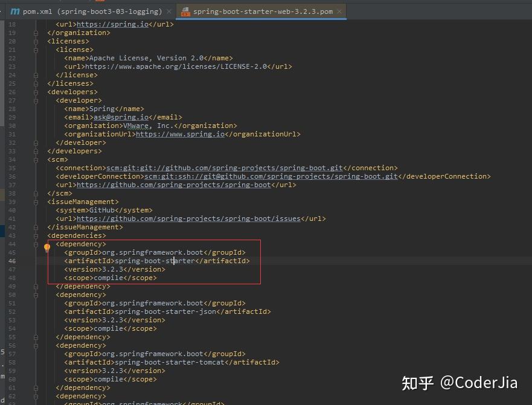Click line number 18 in gutter
Screen dimensions: 532x405
coord(12,24)
